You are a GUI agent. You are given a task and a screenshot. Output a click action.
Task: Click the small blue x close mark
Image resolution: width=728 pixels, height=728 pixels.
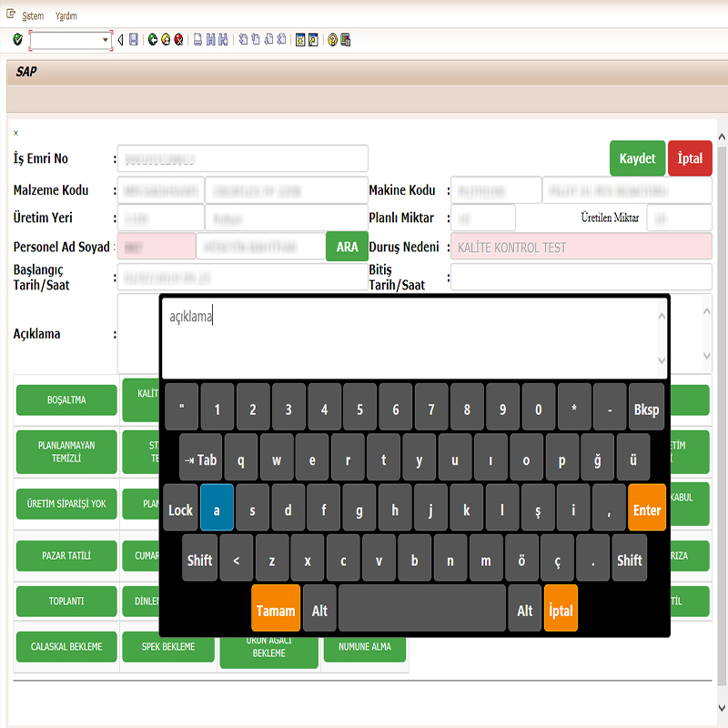click(x=15, y=133)
